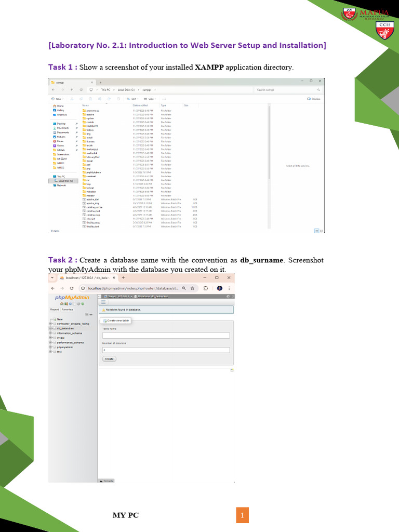Click the Number of columns field

166,350
